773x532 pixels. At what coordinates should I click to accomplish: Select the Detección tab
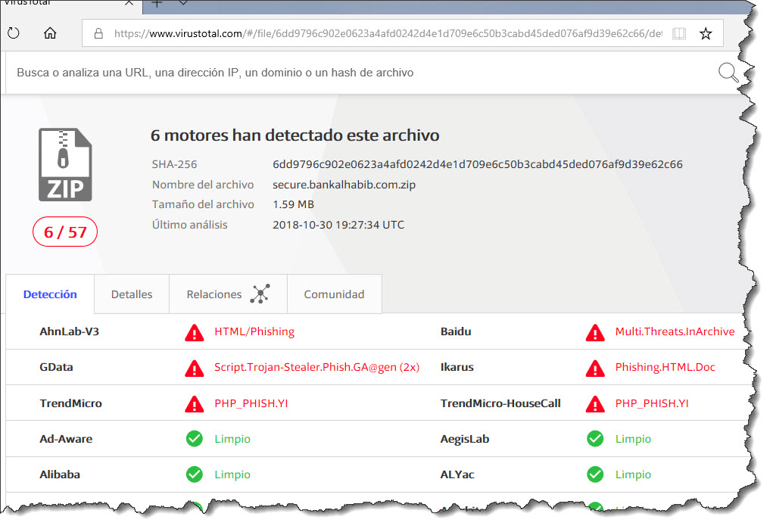pyautogui.click(x=50, y=294)
